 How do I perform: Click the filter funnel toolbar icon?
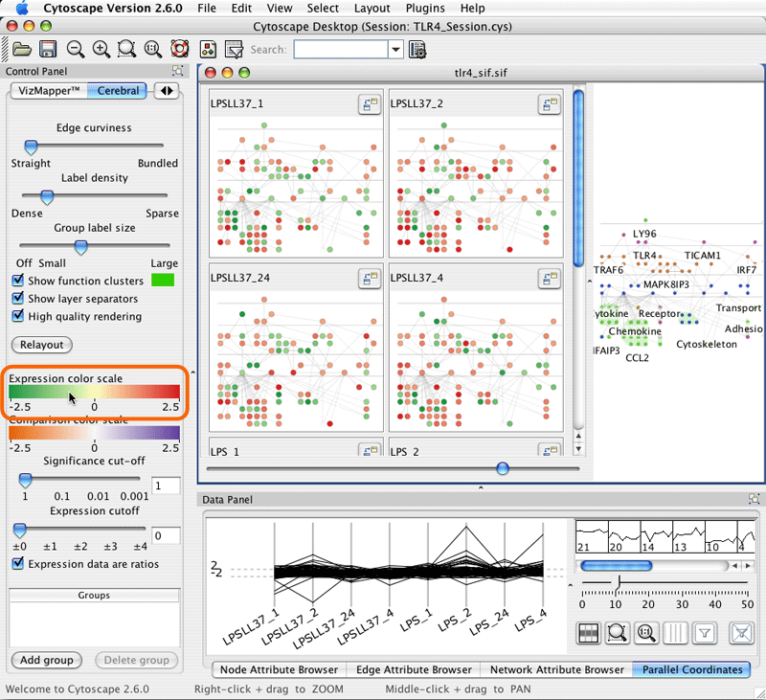tap(234, 50)
